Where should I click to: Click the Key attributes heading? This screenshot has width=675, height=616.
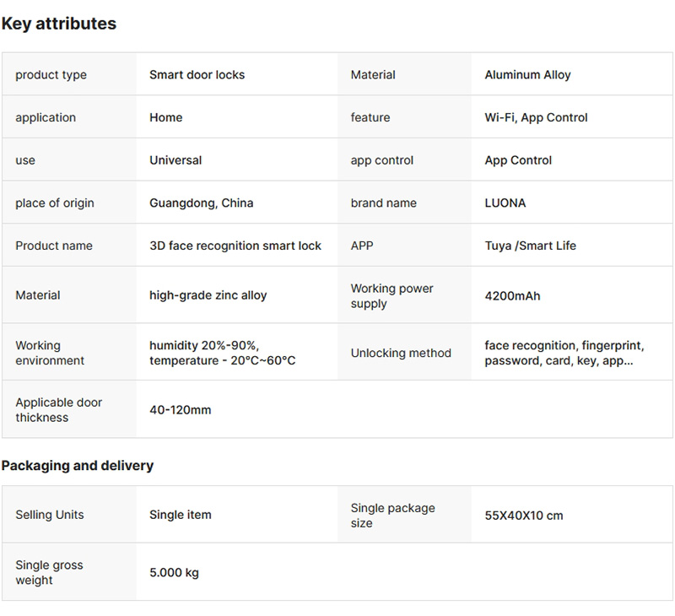(59, 24)
